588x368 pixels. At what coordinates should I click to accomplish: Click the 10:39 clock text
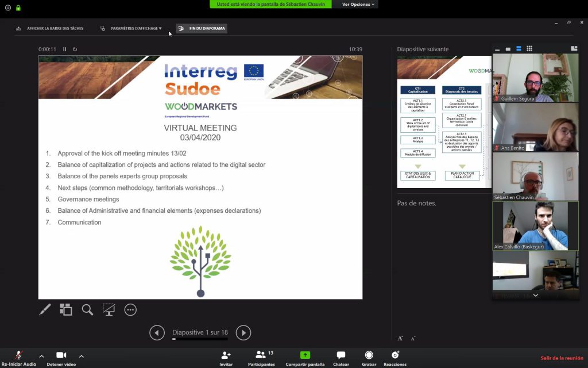[355, 49]
